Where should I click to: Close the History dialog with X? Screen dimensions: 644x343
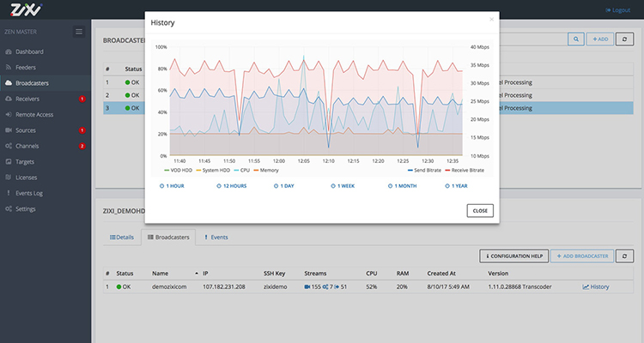pyautogui.click(x=492, y=19)
